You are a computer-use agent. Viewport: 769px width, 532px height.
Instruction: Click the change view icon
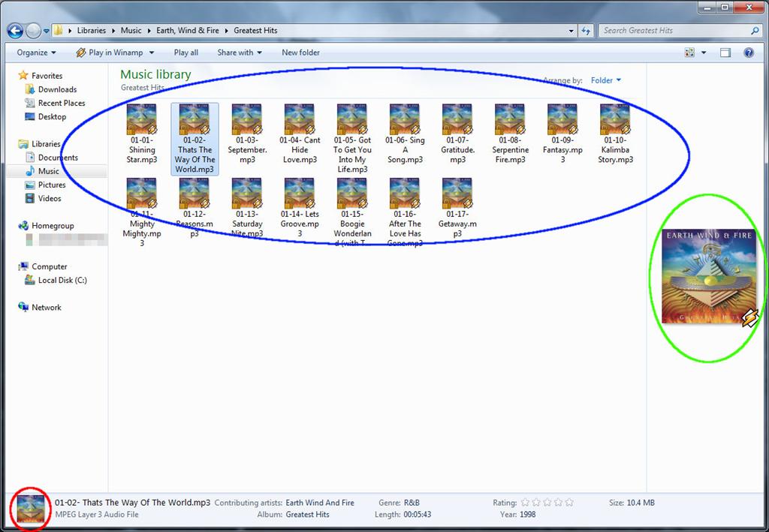[x=689, y=53]
